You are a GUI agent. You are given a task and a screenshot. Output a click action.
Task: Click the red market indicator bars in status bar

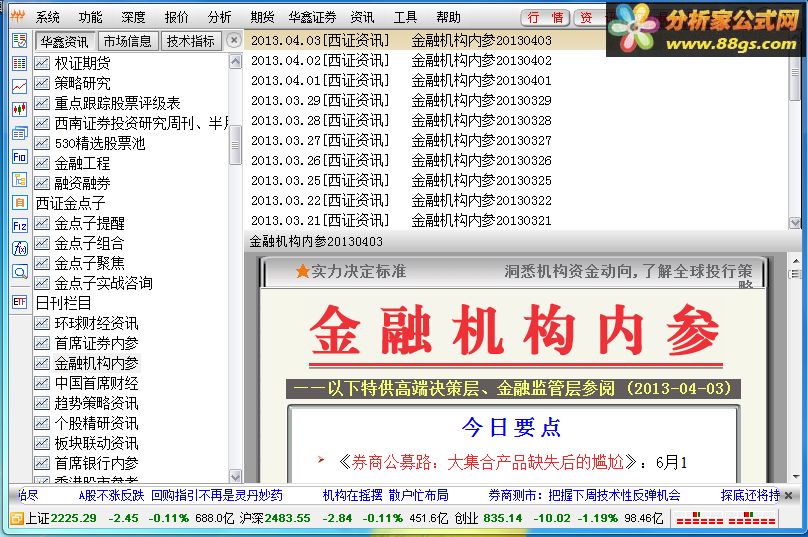click(726, 518)
